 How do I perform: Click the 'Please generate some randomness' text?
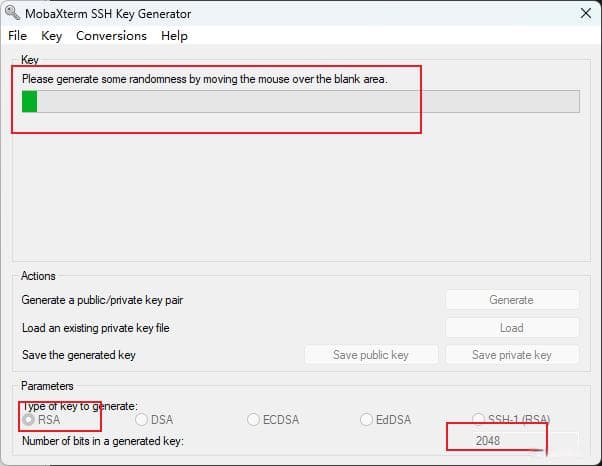[x=205, y=79]
